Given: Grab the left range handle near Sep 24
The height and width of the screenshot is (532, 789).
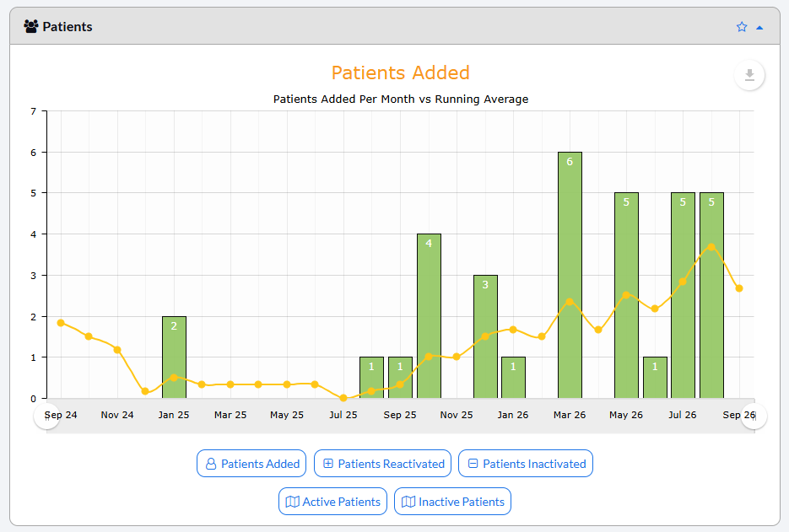Looking at the screenshot, I should coord(46,416).
